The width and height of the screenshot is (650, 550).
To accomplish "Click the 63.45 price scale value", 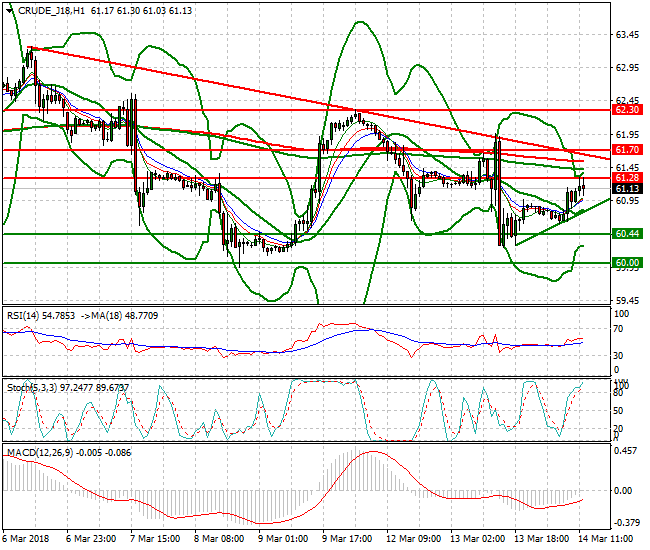I will (627, 35).
